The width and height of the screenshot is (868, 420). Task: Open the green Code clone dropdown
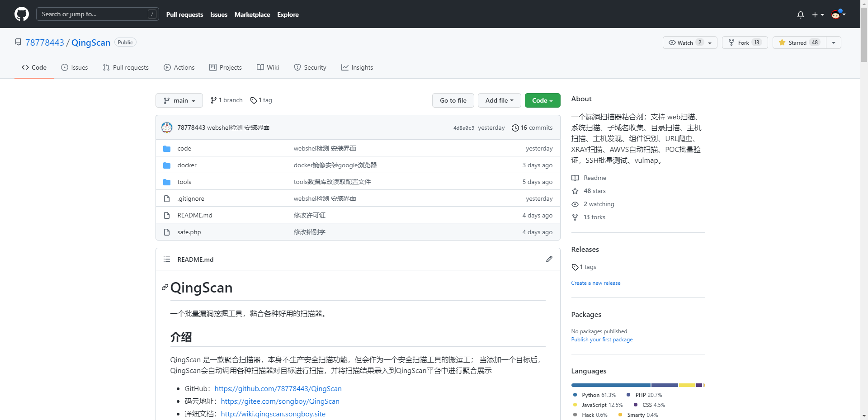[x=542, y=100]
